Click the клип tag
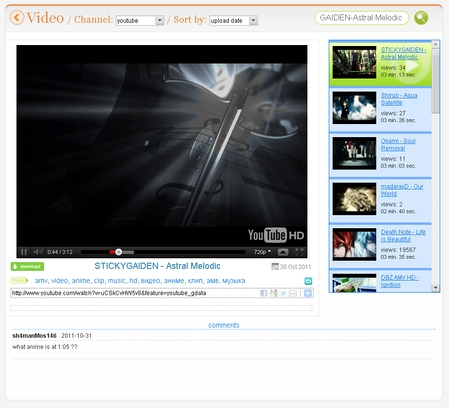449x408 pixels. (x=195, y=281)
